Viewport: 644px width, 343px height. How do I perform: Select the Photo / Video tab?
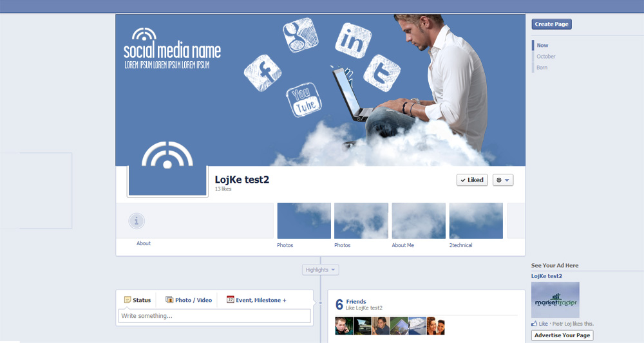click(x=189, y=300)
